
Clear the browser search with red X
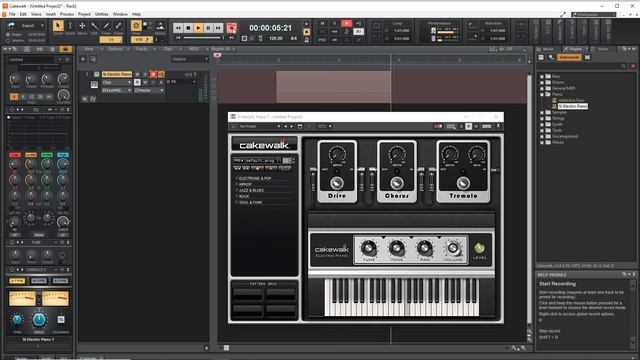click(x=633, y=66)
